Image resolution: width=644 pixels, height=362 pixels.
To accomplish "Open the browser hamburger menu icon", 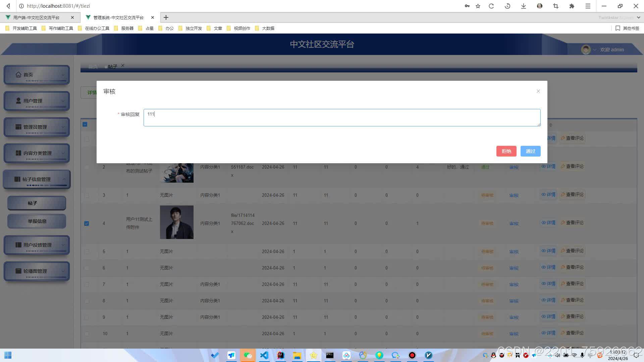I will 588,6.
